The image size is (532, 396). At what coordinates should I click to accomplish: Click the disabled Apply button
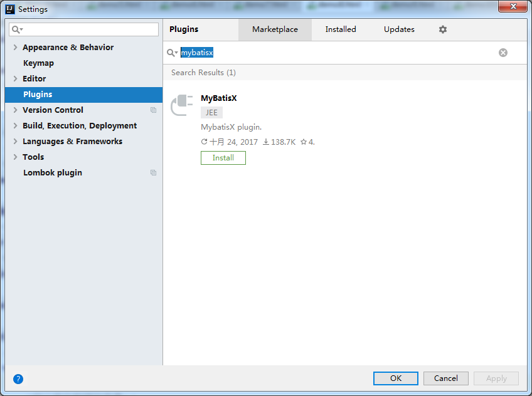pyautogui.click(x=496, y=378)
